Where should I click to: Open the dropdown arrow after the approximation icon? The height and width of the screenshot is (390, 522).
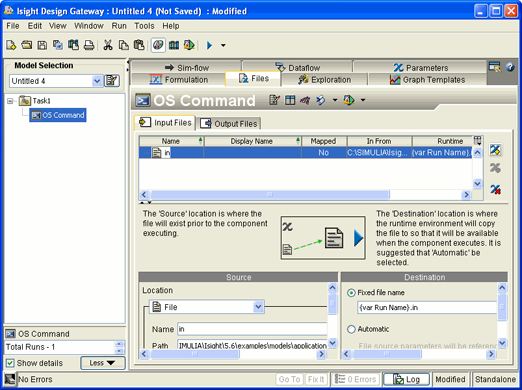(335, 100)
